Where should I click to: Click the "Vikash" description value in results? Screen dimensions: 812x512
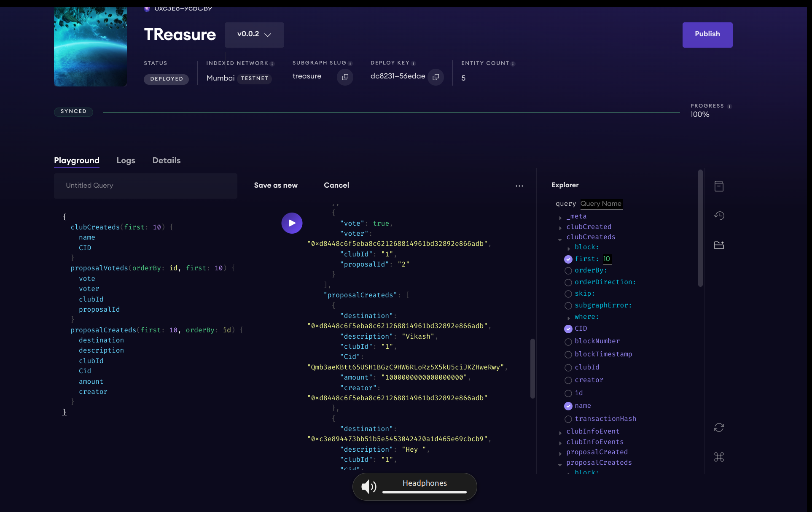click(x=418, y=337)
